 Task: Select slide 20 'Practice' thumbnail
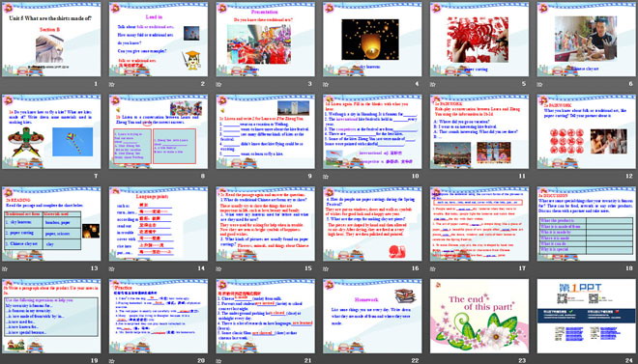coord(159,316)
